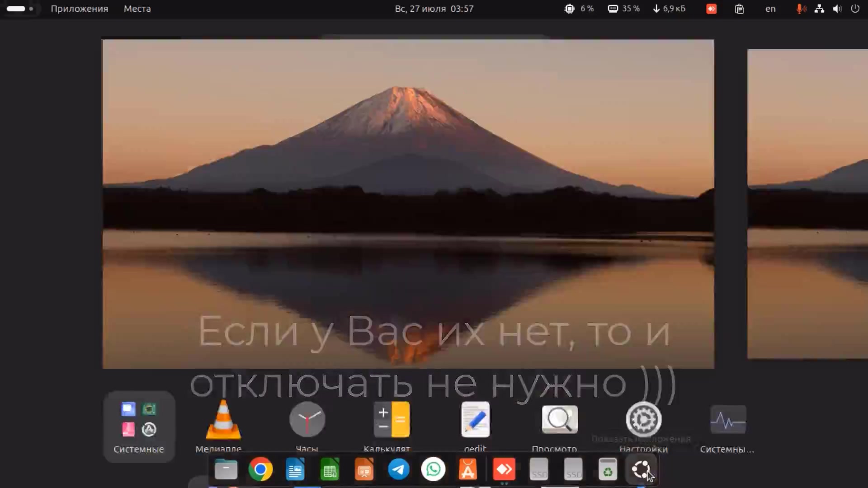Start the Калькулятор calculator app
Viewport: 868px width, 488px height.
pyautogui.click(x=391, y=419)
